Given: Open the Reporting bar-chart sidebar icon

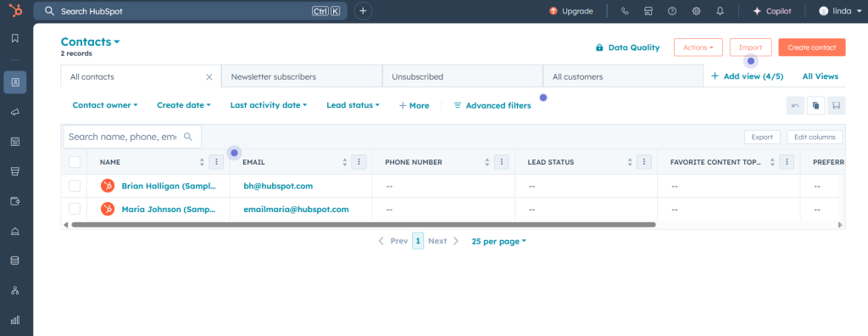Looking at the screenshot, I should click(15, 320).
